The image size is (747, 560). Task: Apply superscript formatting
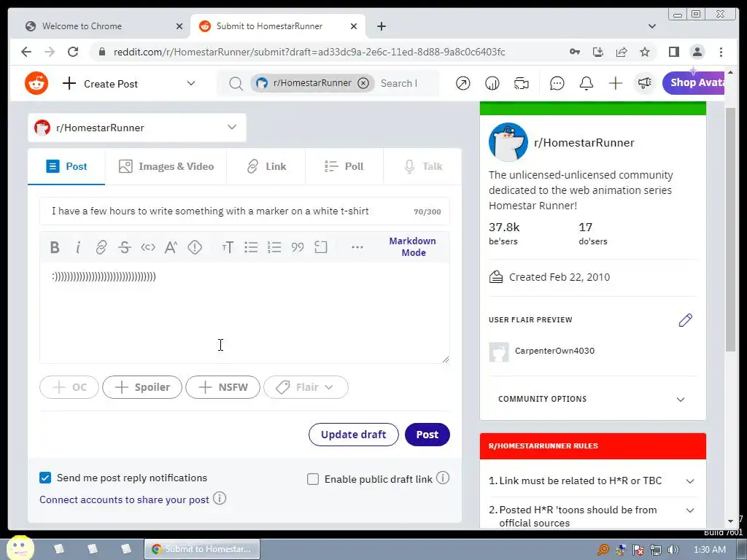(171, 247)
